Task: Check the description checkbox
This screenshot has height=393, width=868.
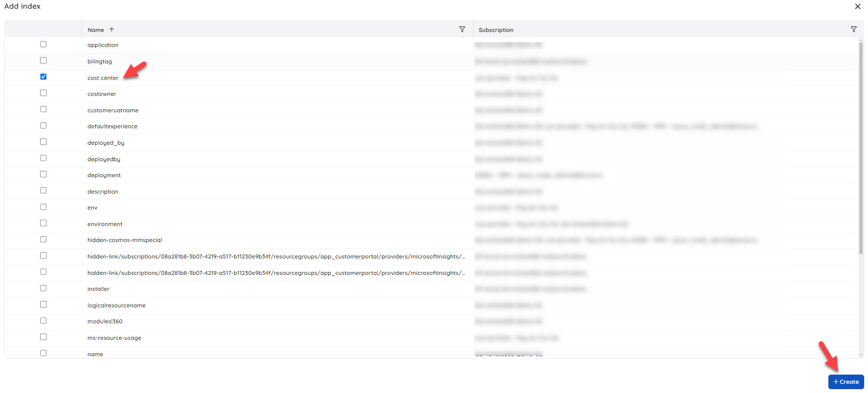Action: click(x=44, y=191)
